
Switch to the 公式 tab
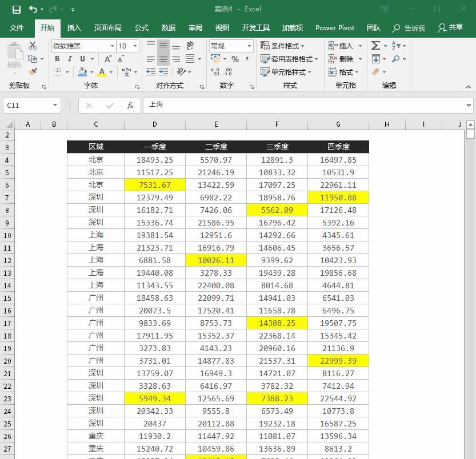(x=142, y=28)
